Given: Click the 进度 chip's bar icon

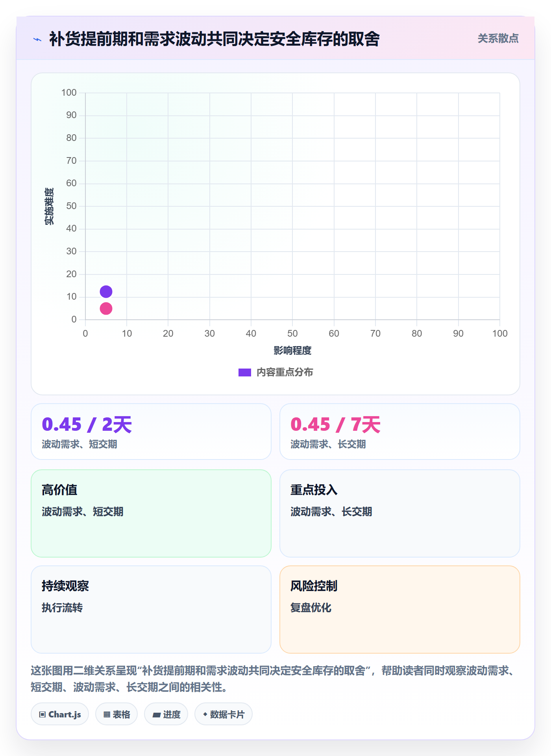Looking at the screenshot, I should click(x=156, y=715).
